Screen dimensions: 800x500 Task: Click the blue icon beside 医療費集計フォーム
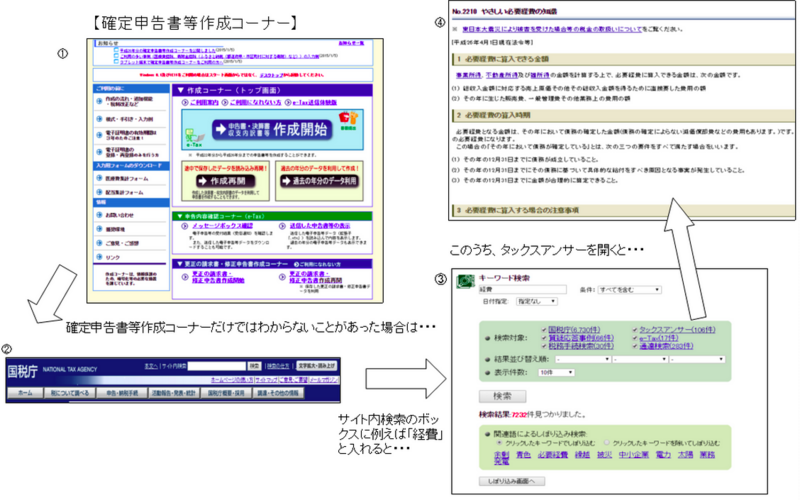(99, 178)
